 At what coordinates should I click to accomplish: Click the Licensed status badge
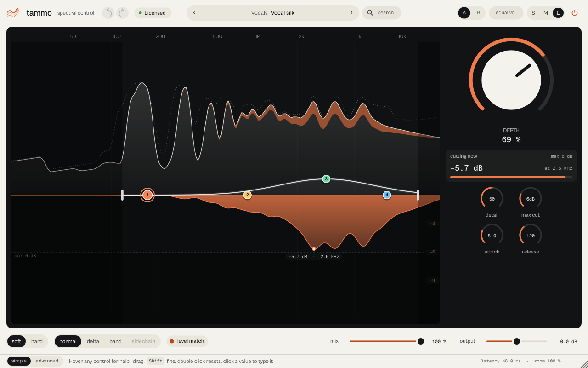coord(153,13)
